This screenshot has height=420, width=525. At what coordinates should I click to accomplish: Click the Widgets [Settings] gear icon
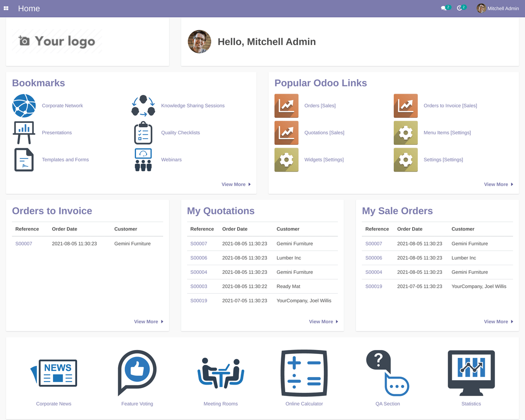[x=286, y=160]
